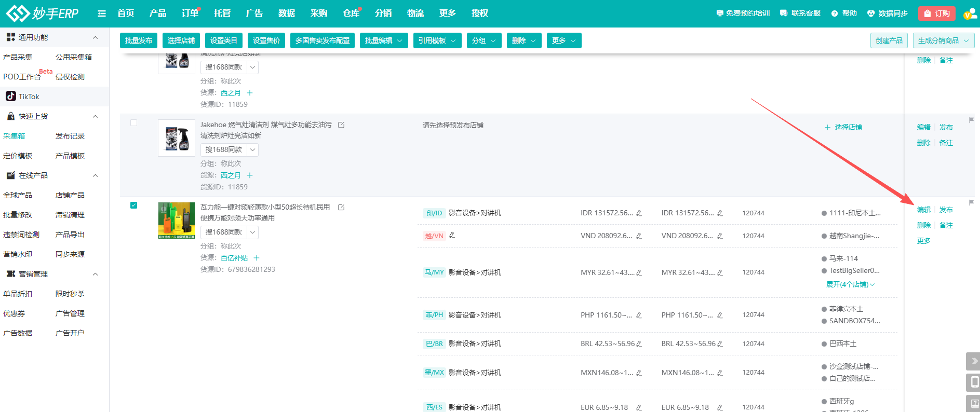Go to 物流 in top navigation
Screen dimensions: 980x412
(x=415, y=13)
